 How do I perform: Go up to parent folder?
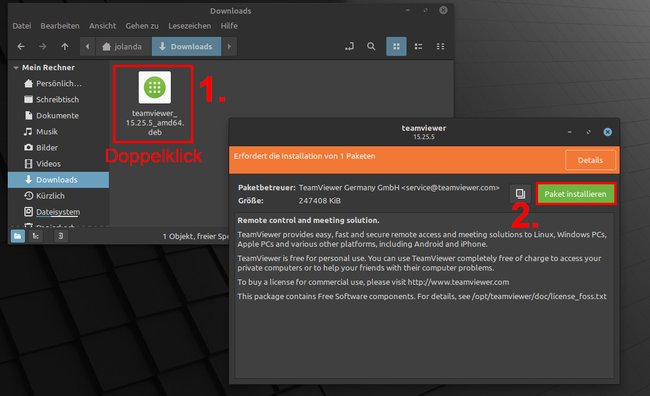65,46
